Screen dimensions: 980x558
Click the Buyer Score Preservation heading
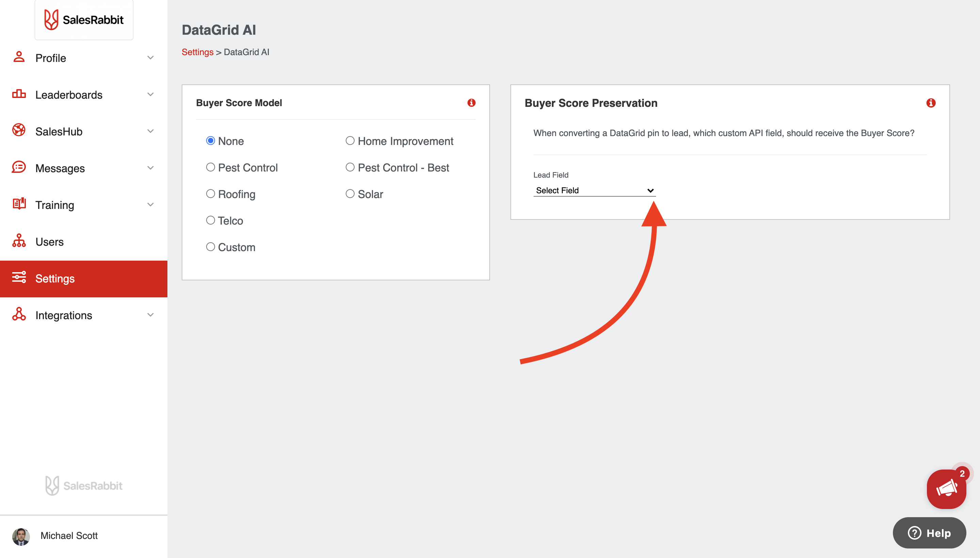click(591, 103)
